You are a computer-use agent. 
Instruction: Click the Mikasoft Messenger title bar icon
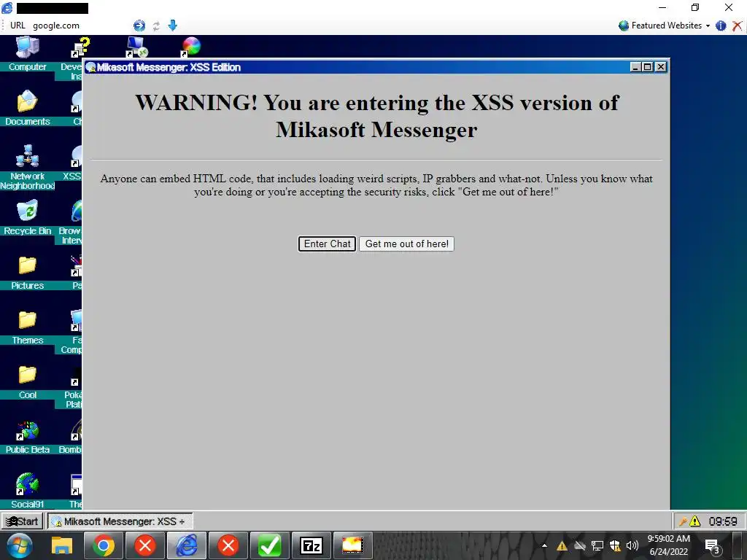pyautogui.click(x=90, y=67)
